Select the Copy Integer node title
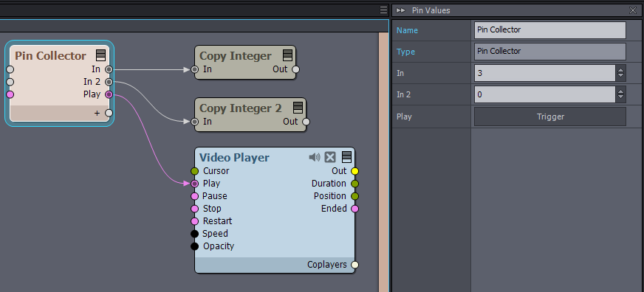The image size is (644, 292). point(236,55)
